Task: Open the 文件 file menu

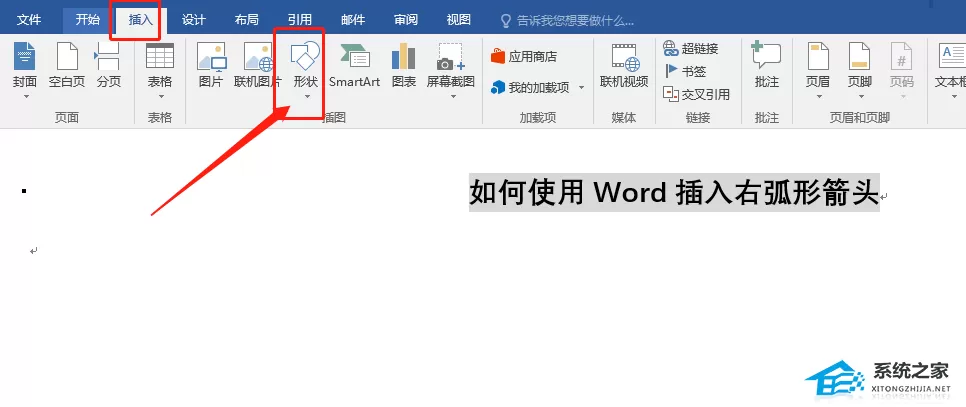Action: [x=29, y=20]
